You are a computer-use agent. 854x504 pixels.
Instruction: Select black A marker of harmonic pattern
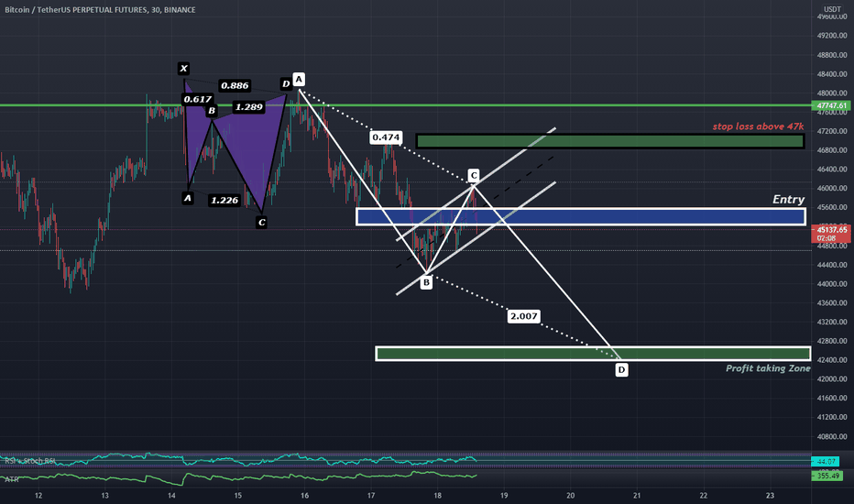(188, 198)
